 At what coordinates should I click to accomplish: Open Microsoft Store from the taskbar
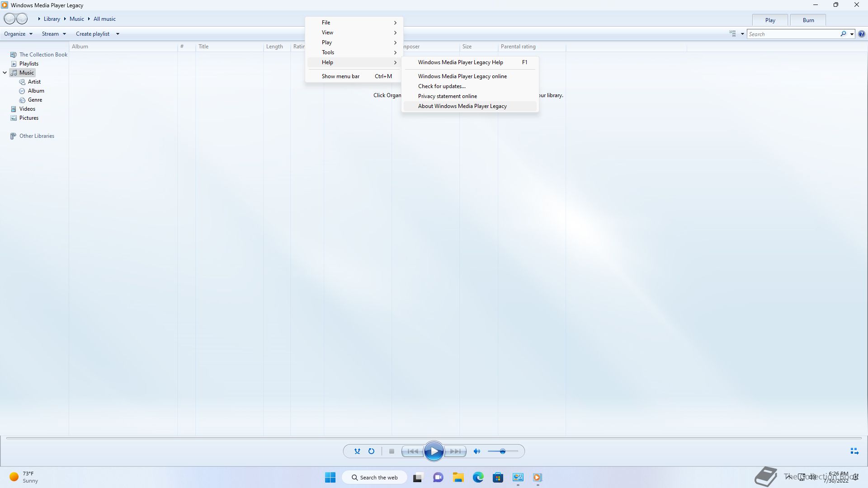(x=498, y=478)
